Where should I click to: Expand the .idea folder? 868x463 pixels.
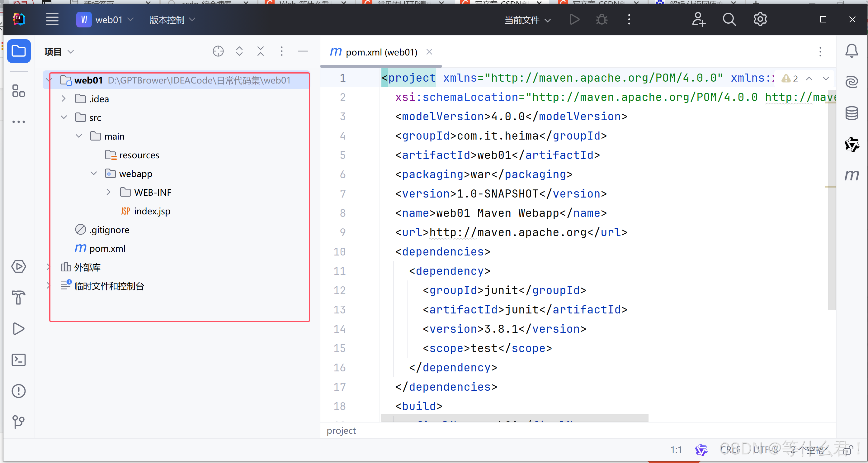point(64,99)
